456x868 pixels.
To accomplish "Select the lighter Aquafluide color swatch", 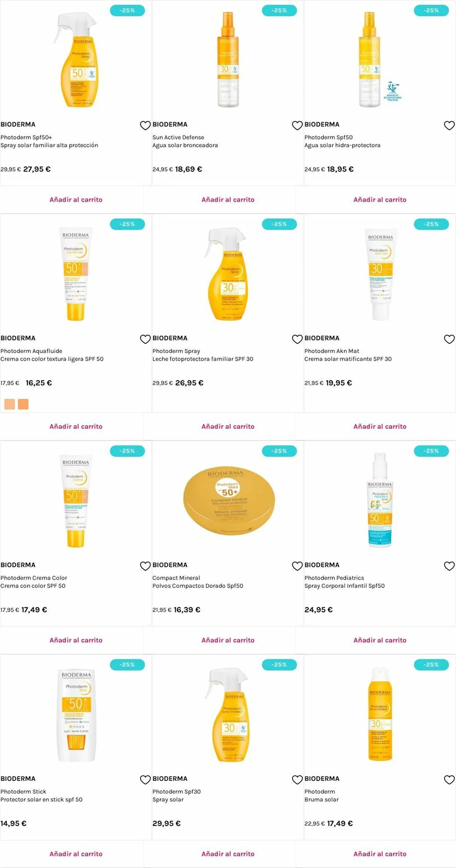I will tap(9, 404).
